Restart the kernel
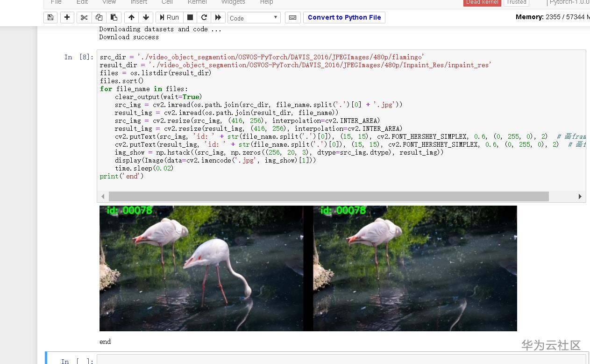Viewport: 590px width, 364px height. point(204,17)
